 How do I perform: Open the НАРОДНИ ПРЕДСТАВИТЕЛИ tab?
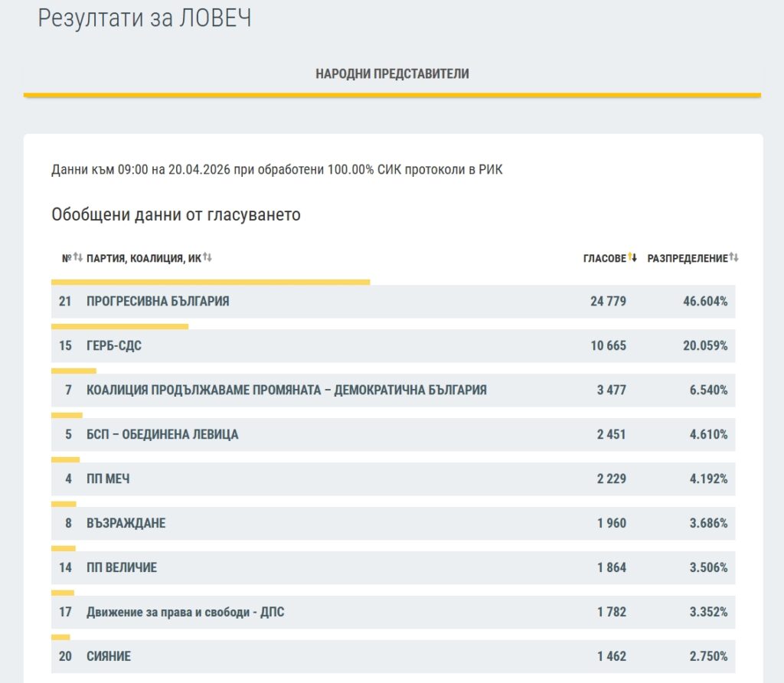coord(392,74)
